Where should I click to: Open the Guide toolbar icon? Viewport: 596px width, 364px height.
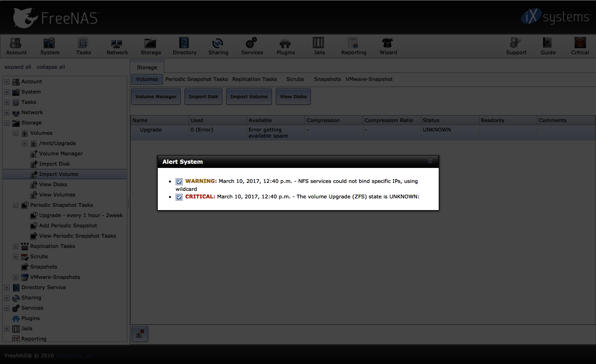coord(548,46)
